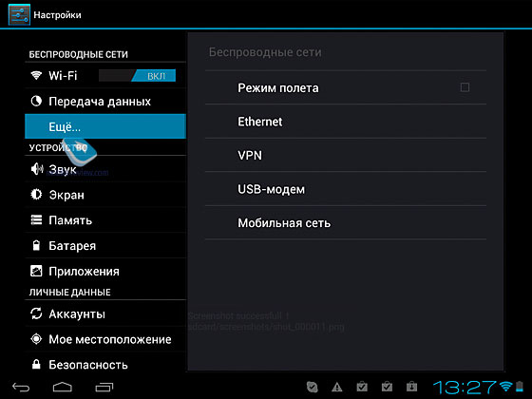
Task: Tap the speaker icon next to Звук
Action: coord(37,169)
